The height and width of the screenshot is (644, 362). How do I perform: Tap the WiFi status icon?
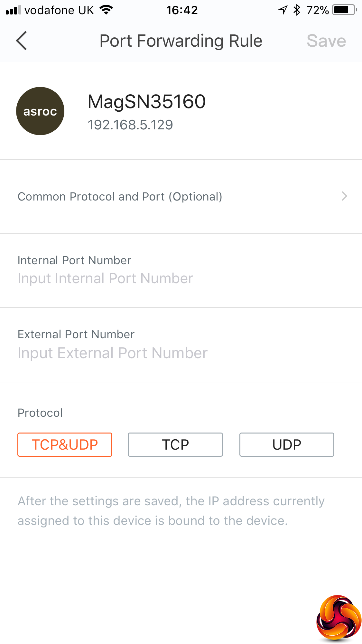(x=106, y=10)
